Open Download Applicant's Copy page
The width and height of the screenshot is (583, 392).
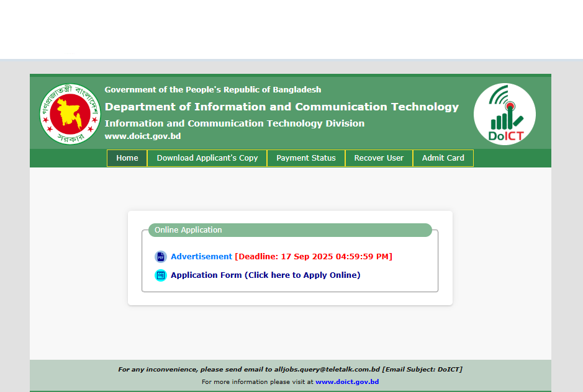pyautogui.click(x=207, y=158)
